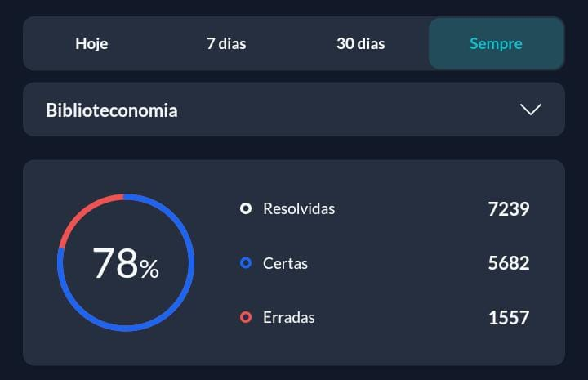
Task: Click the 7239 resolved count
Action: [508, 208]
